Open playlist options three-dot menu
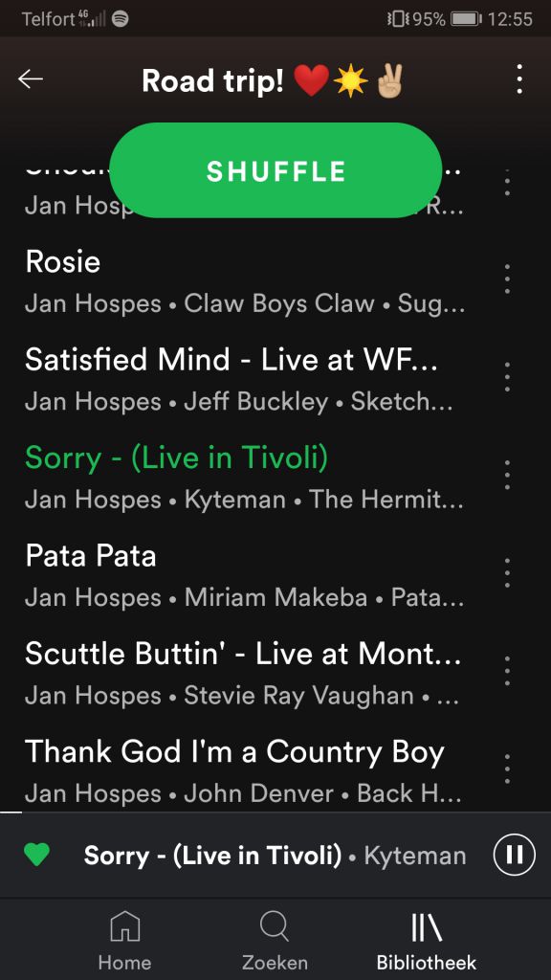Viewport: 551px width, 980px height. coord(519,79)
